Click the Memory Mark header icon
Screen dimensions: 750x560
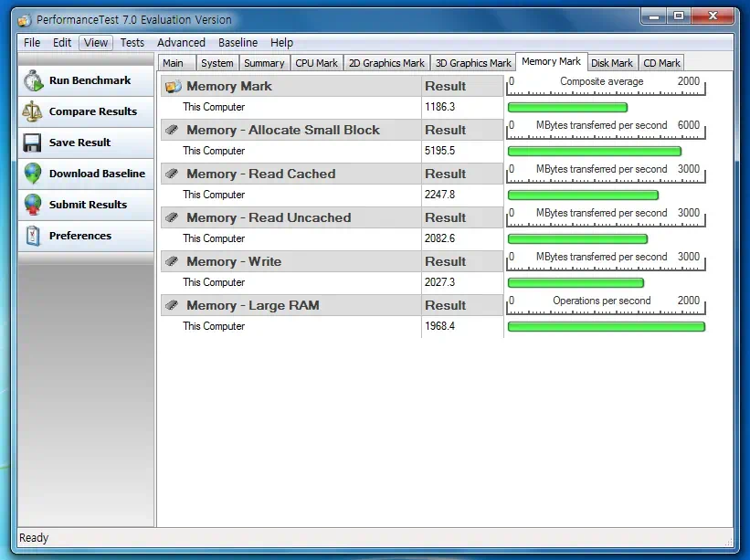tap(173, 85)
